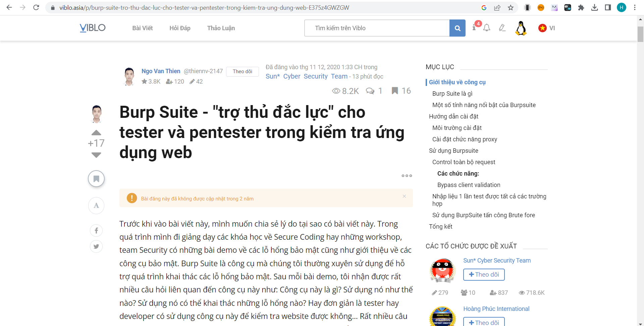The height and width of the screenshot is (326, 644).
Task: Jump to 'Cài đặt chức năng proxy' section
Action: pyautogui.click(x=465, y=139)
